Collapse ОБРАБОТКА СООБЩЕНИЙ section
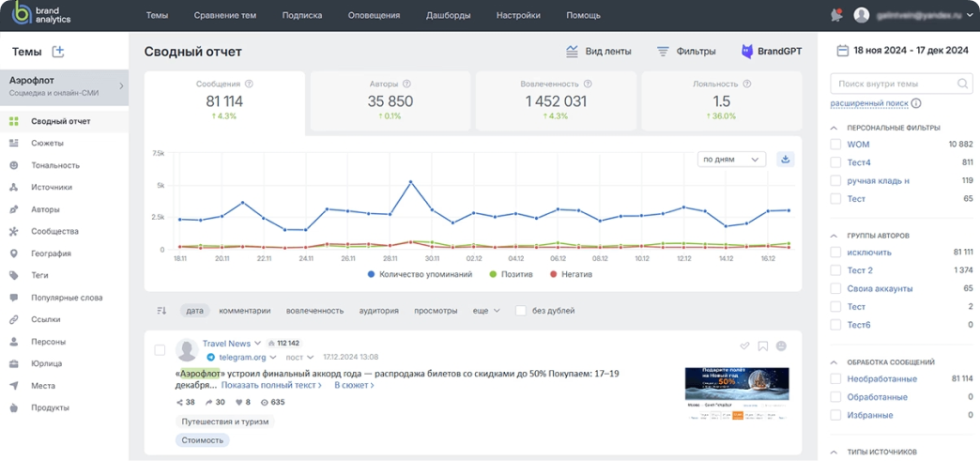 coord(834,362)
